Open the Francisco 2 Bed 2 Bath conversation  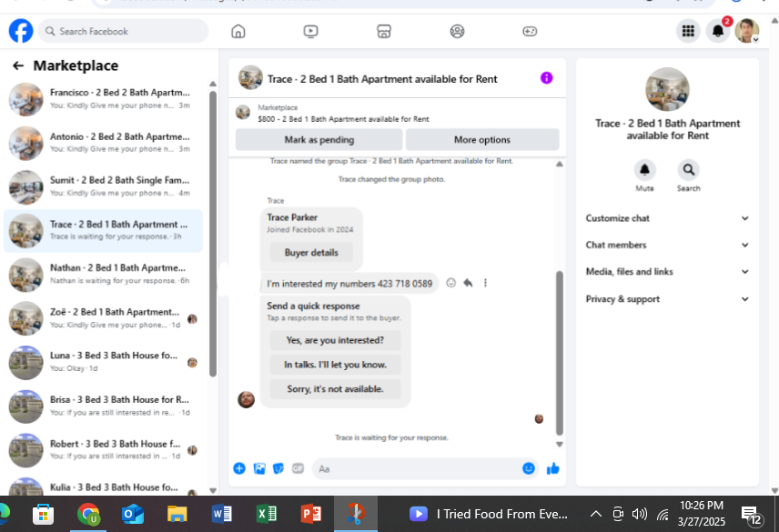point(103,99)
